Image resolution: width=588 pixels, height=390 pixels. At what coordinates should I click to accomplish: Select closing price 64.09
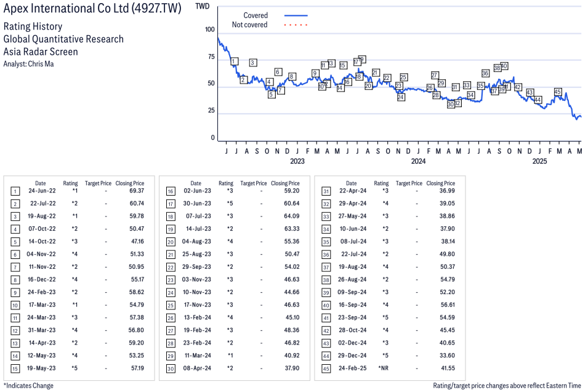pyautogui.click(x=292, y=216)
